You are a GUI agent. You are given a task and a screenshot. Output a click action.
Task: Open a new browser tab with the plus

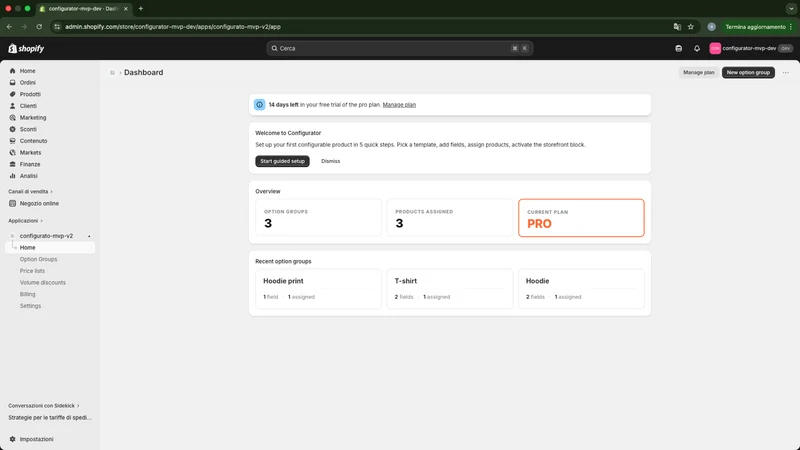click(x=141, y=8)
